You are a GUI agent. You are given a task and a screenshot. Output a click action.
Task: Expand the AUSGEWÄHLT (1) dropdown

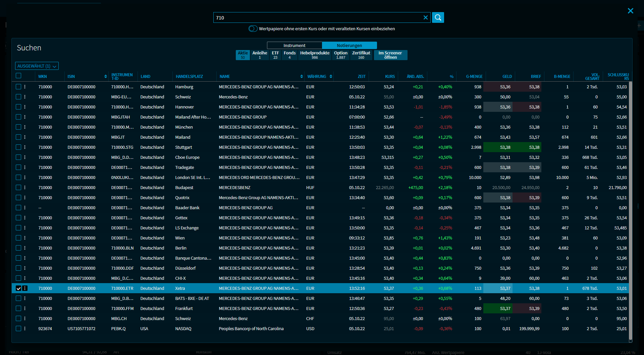(x=37, y=66)
